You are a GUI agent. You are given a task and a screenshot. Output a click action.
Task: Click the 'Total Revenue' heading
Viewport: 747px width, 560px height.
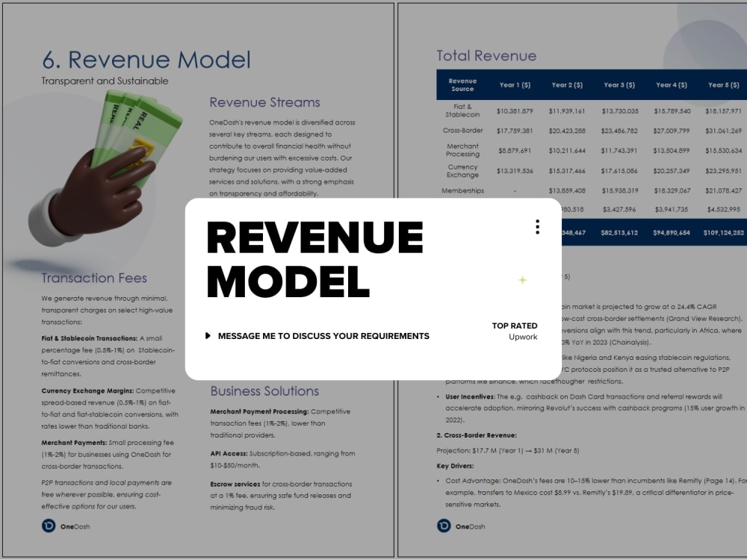486,56
